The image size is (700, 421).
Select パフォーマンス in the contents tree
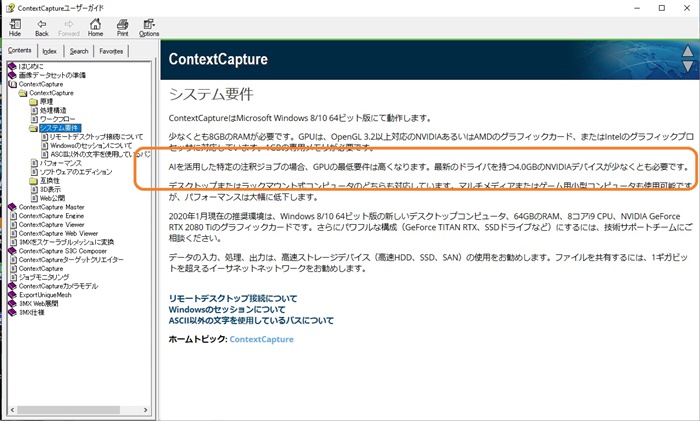click(x=61, y=163)
